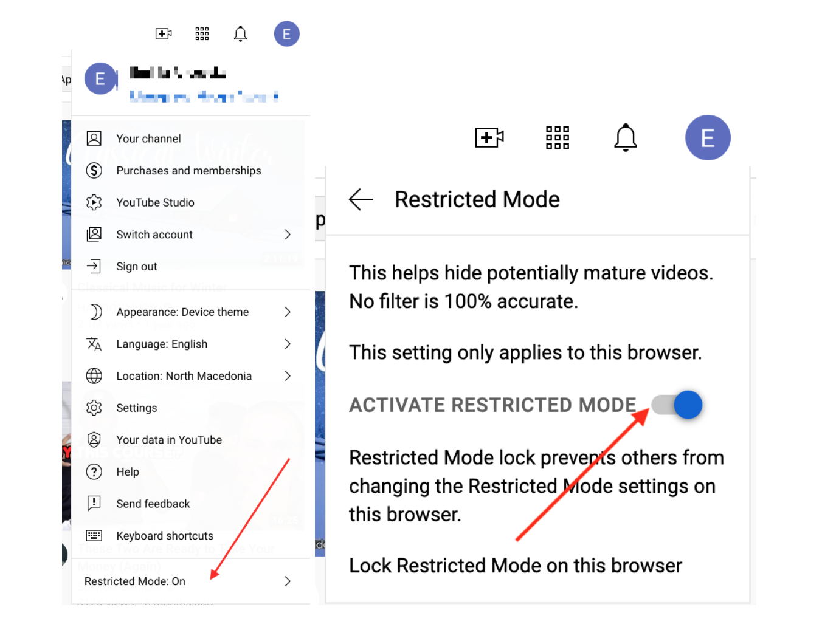The width and height of the screenshot is (822, 644).
Task: Select Sign out menu entry
Action: pos(191,266)
